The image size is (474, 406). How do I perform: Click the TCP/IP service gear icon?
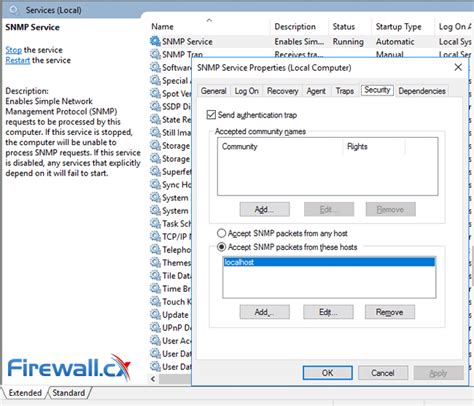point(155,236)
